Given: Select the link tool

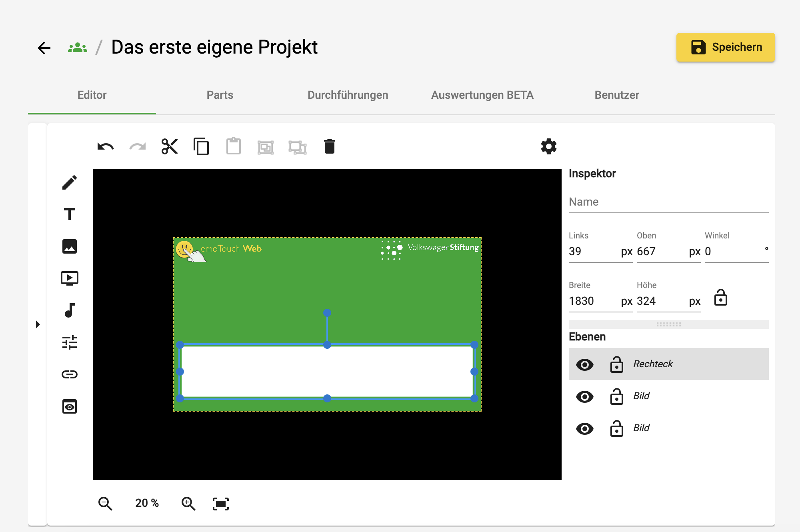Looking at the screenshot, I should (x=70, y=374).
